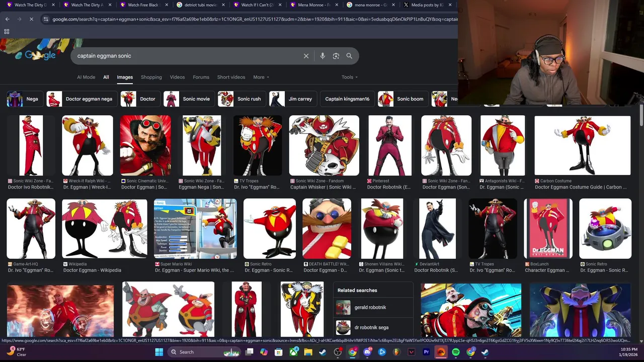Viewport: 644px width, 362px height.
Task: Stop the page loading in the browser toolbar
Action: coord(31,19)
